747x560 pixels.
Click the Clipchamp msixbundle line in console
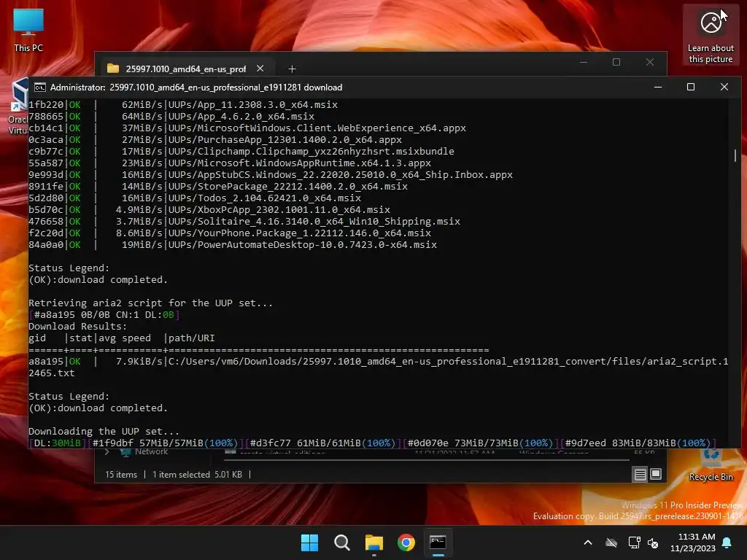[x=241, y=152]
